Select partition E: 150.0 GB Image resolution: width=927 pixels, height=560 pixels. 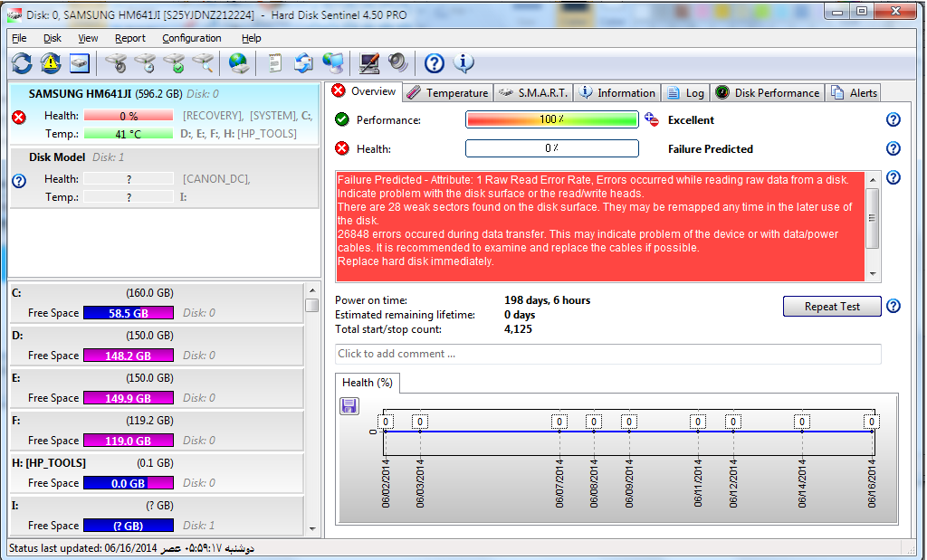(157, 388)
